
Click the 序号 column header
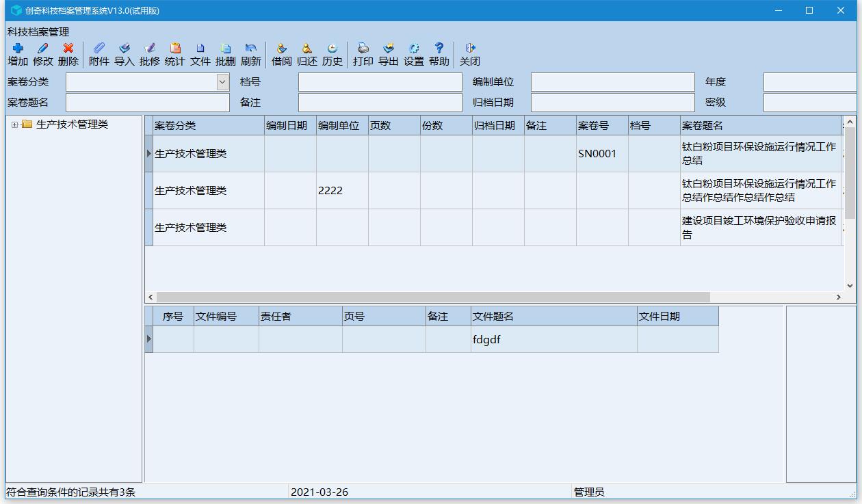(x=174, y=317)
